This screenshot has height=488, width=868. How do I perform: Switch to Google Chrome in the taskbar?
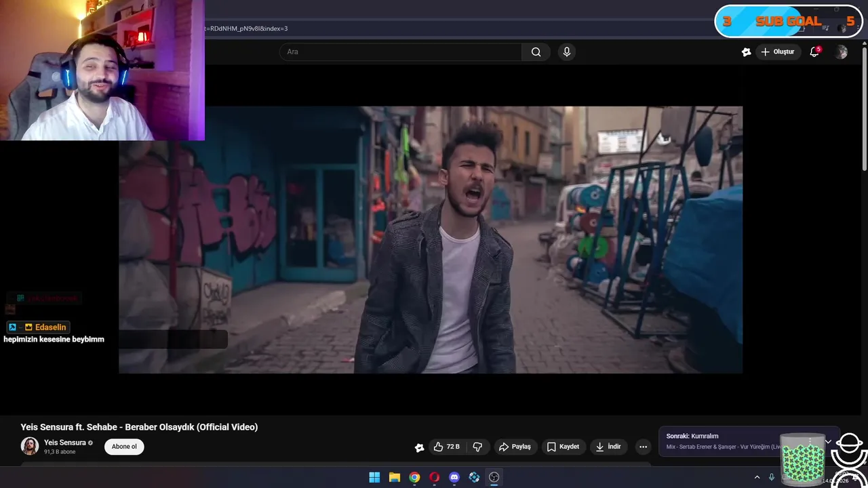click(414, 477)
